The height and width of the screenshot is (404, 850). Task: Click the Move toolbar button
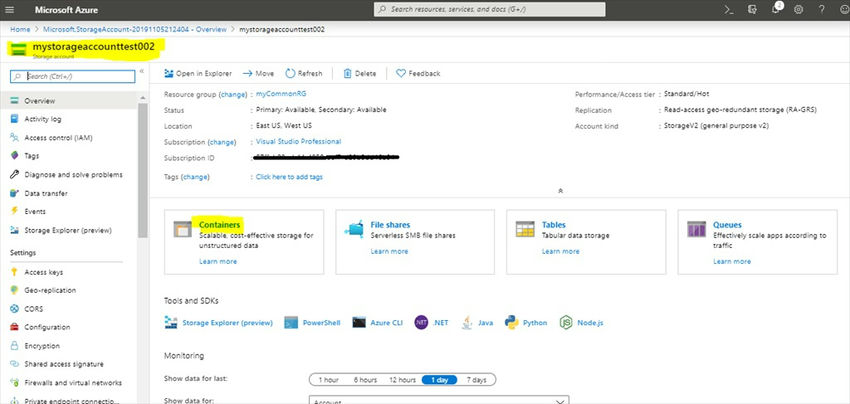point(258,73)
